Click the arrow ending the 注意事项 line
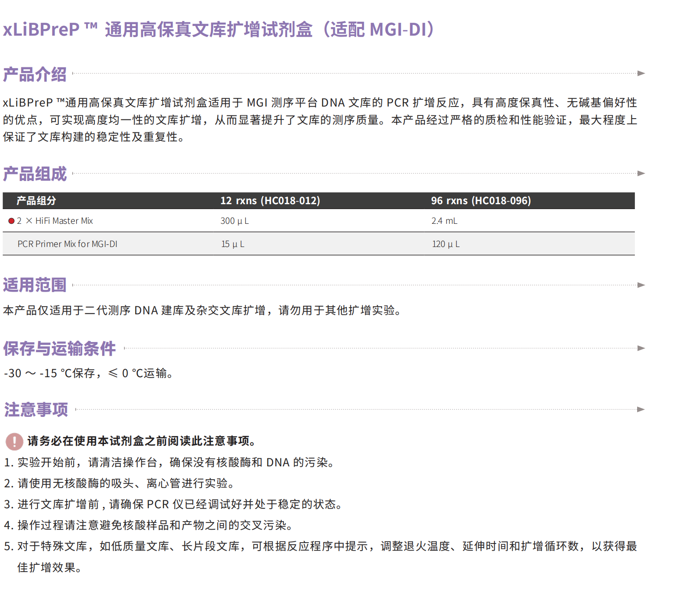This screenshot has height=601, width=700. click(x=641, y=409)
